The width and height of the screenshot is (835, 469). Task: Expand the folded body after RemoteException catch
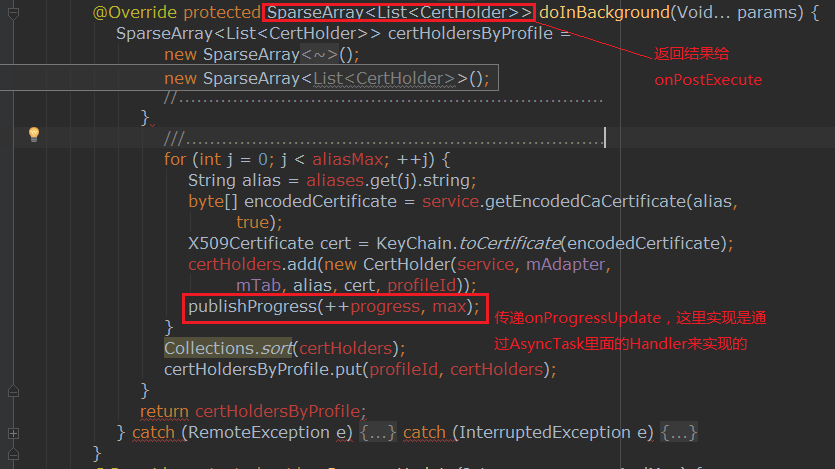coord(379,433)
